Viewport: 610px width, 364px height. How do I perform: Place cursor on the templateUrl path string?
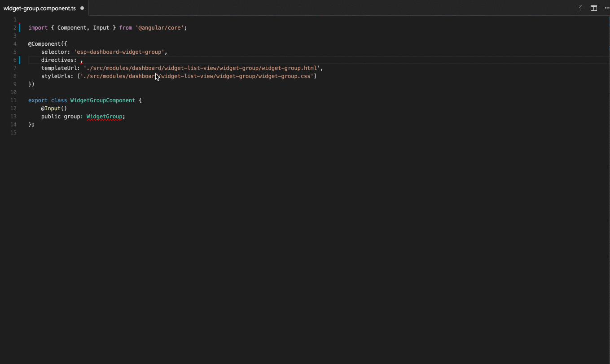201,68
